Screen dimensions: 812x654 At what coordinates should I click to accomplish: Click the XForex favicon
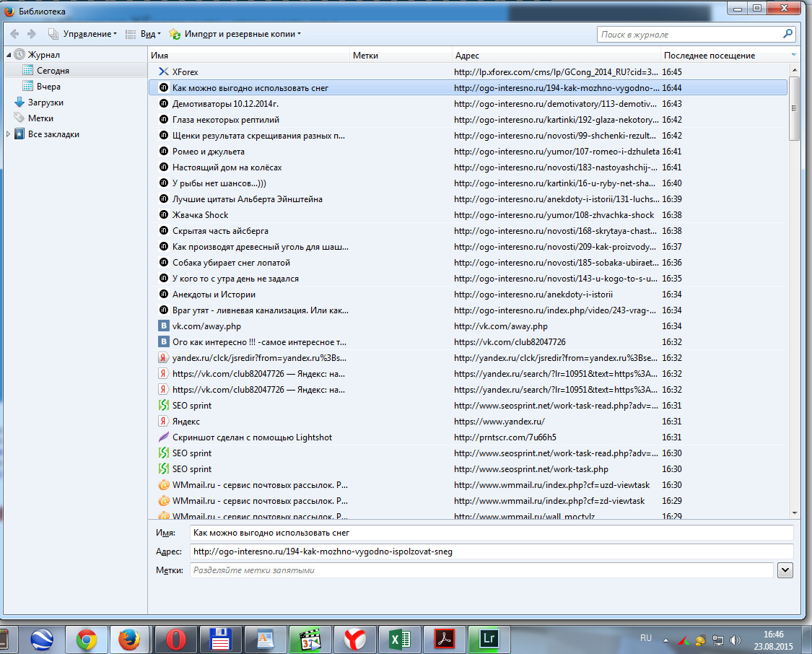(x=164, y=72)
